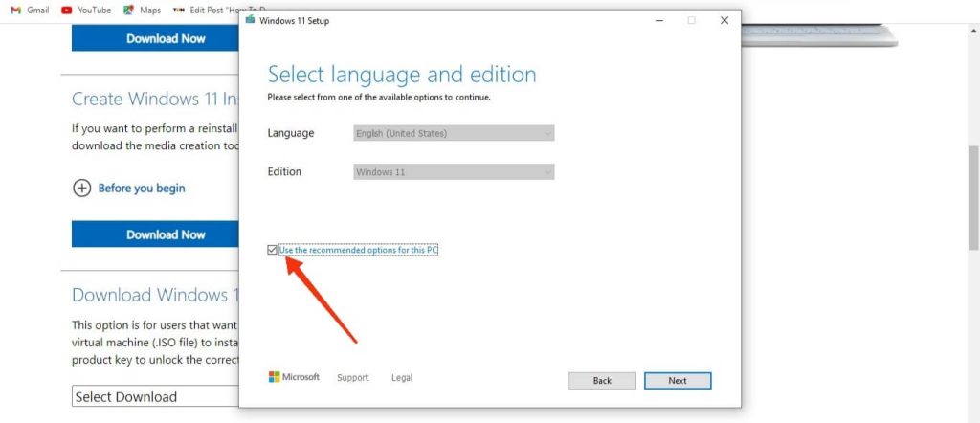Click the Microsoft logo in setup

pos(294,377)
